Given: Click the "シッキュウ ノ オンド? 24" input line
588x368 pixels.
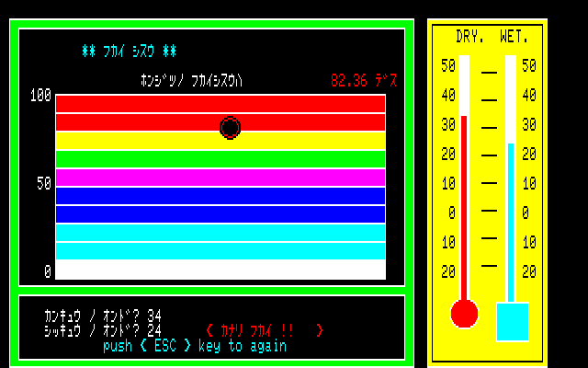Looking at the screenshot, I should point(103,330).
